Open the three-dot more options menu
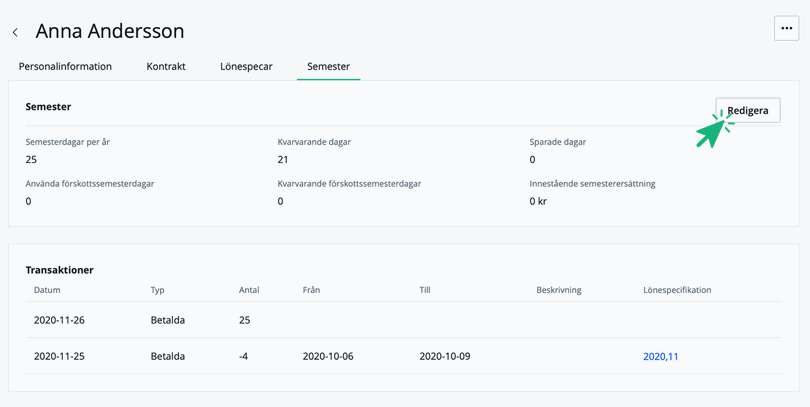 click(786, 29)
